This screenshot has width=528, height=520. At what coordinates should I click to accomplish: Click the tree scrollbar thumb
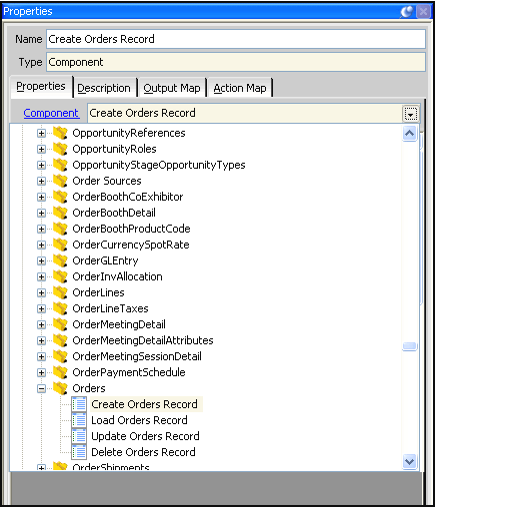(x=409, y=346)
